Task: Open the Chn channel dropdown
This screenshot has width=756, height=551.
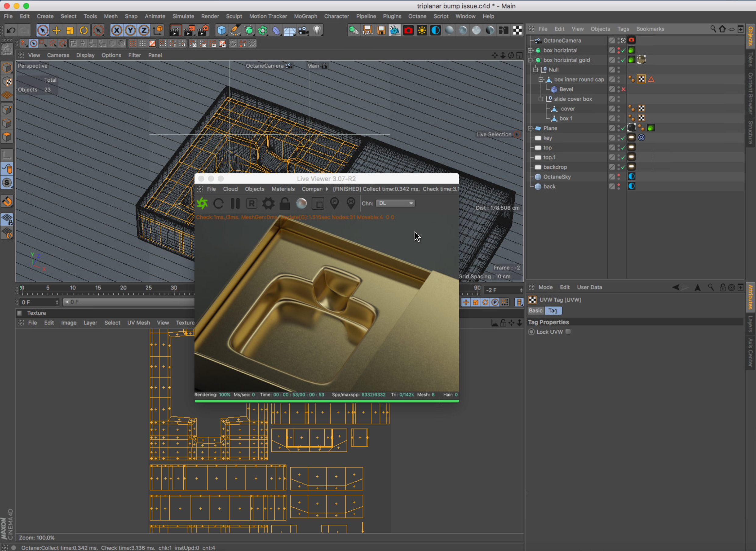Action: (395, 204)
